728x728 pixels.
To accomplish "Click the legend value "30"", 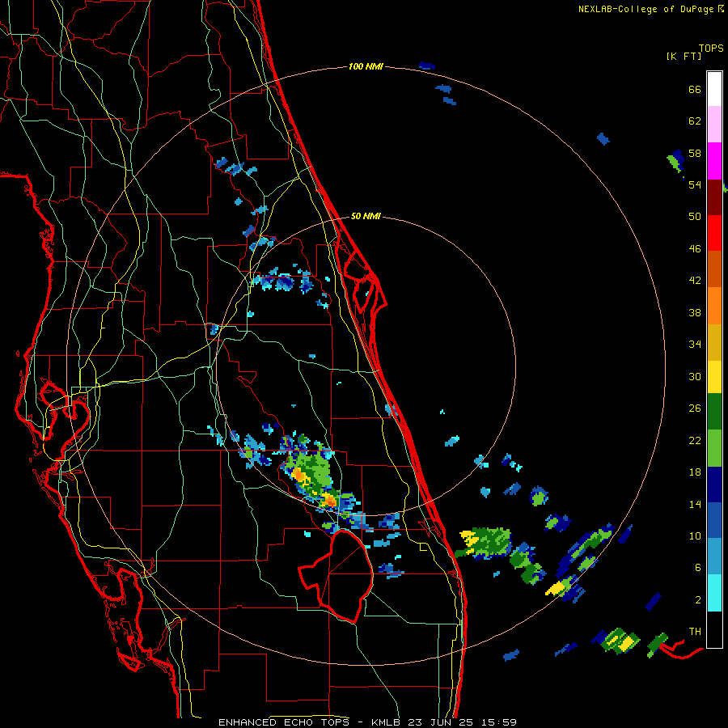I will 695,376.
